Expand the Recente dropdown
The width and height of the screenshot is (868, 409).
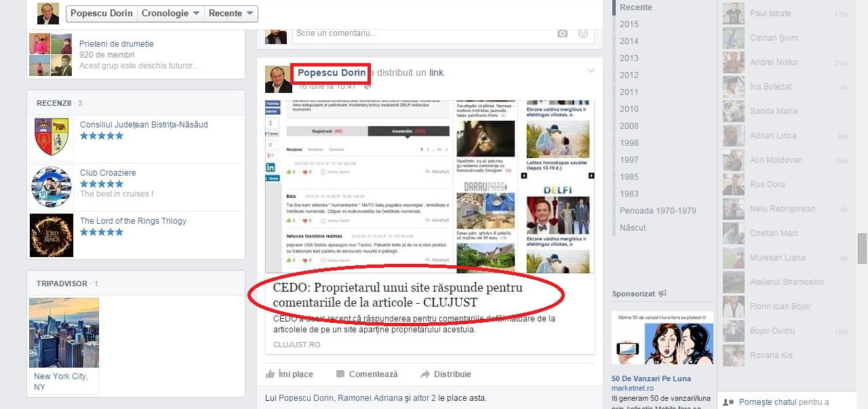[x=231, y=13]
